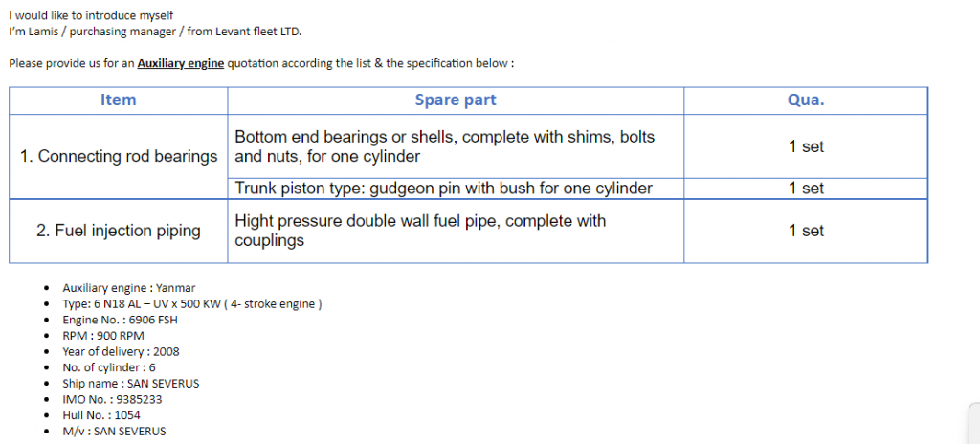The height and width of the screenshot is (444, 980).
Task: Click the underlined Auxiliary engine text
Action: (181, 64)
